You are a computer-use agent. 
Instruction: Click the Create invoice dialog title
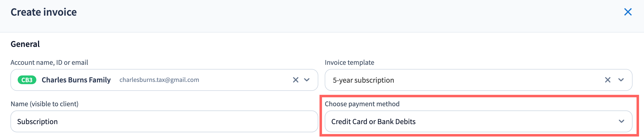coord(44,12)
